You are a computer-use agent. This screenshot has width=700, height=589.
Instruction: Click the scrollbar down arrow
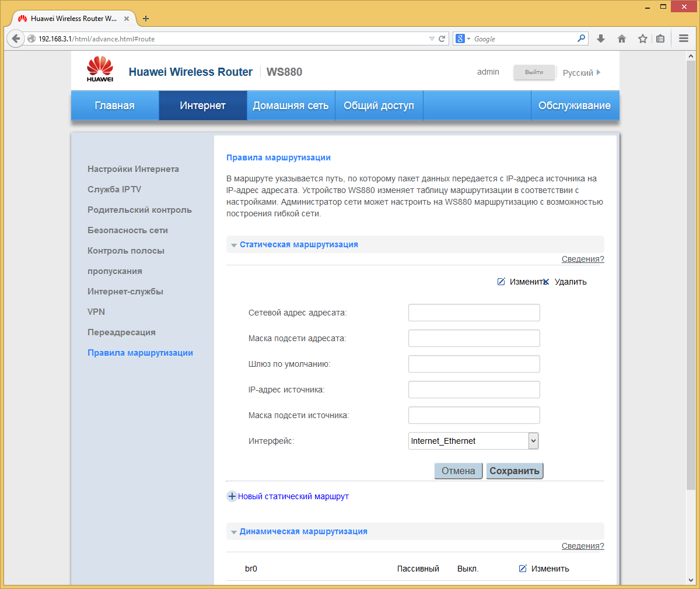coord(691,580)
